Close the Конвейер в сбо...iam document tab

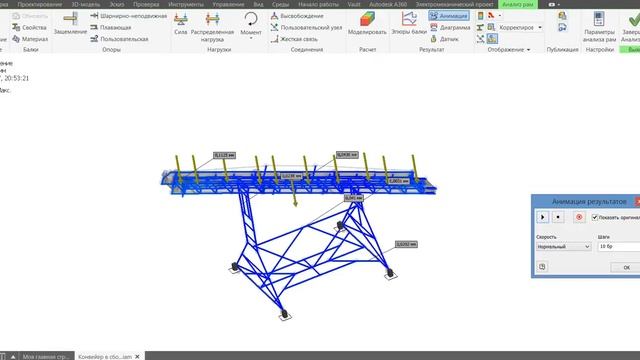tap(137, 356)
